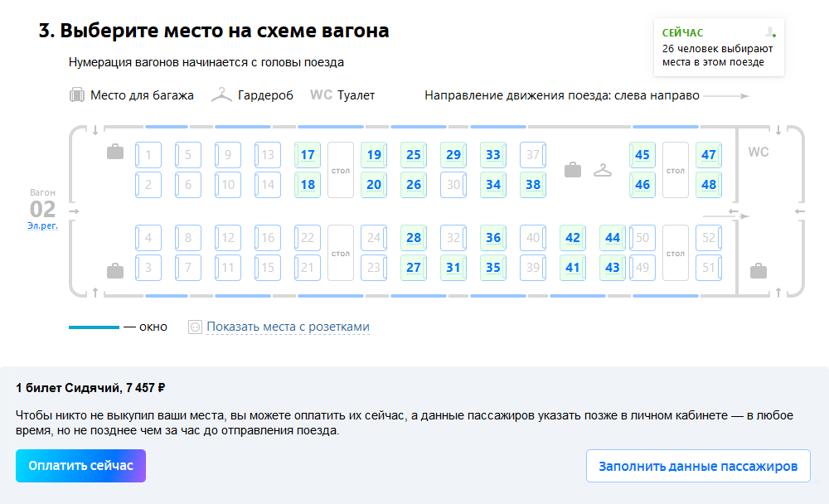This screenshot has width=829, height=504.
Task: Select available seat 18
Action: click(x=308, y=185)
